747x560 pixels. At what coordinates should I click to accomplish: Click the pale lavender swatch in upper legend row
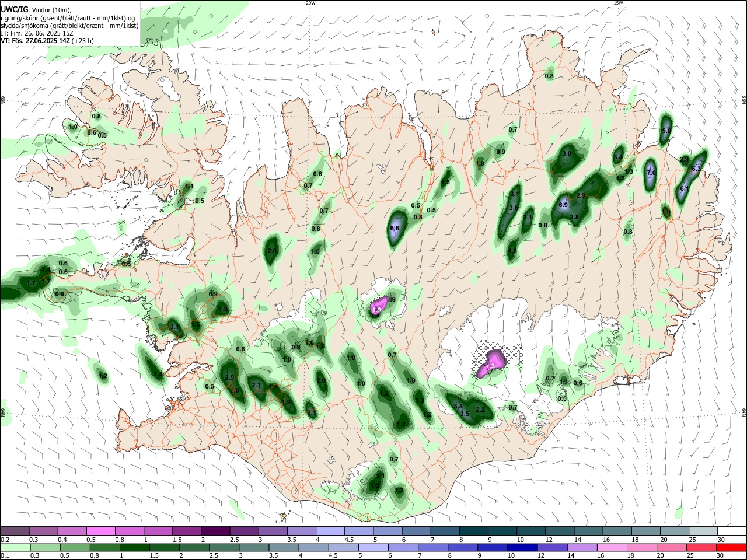pos(330,531)
